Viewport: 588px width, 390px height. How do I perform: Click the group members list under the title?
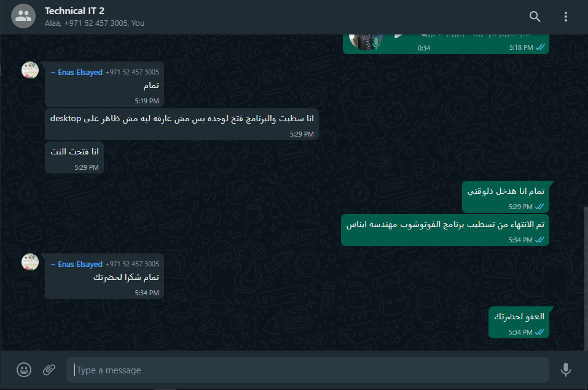click(x=95, y=23)
